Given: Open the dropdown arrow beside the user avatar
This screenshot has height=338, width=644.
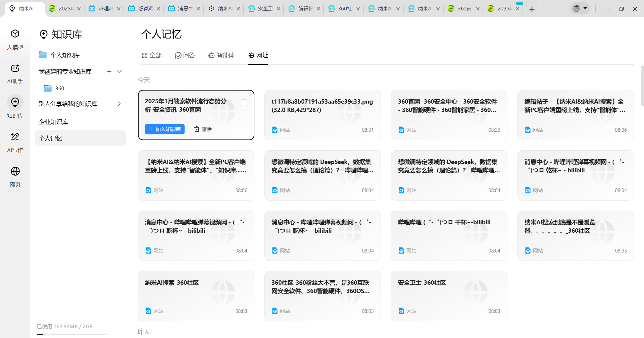Looking at the screenshot, I should 585,8.
